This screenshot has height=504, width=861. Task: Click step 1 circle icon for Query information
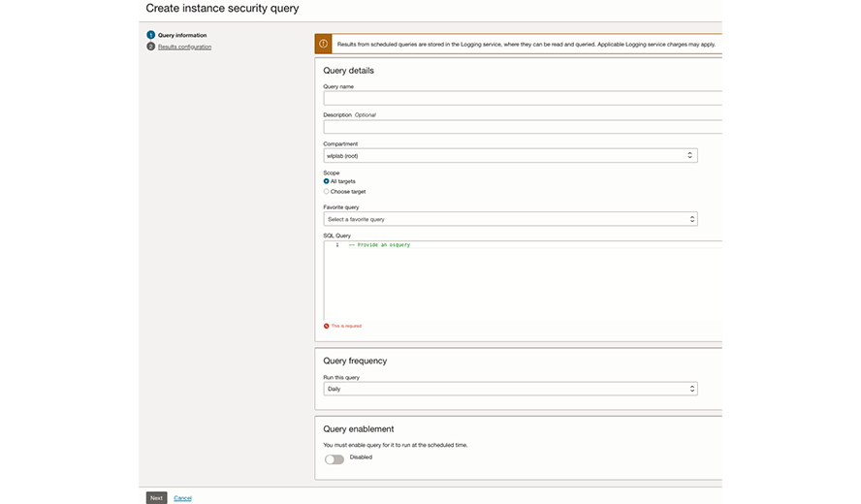click(151, 35)
